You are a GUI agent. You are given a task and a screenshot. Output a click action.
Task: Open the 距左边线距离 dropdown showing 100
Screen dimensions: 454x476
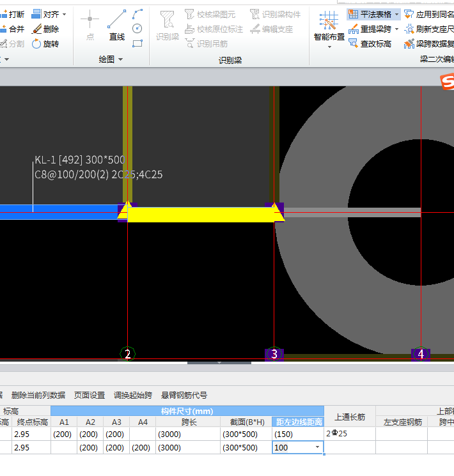(x=318, y=448)
